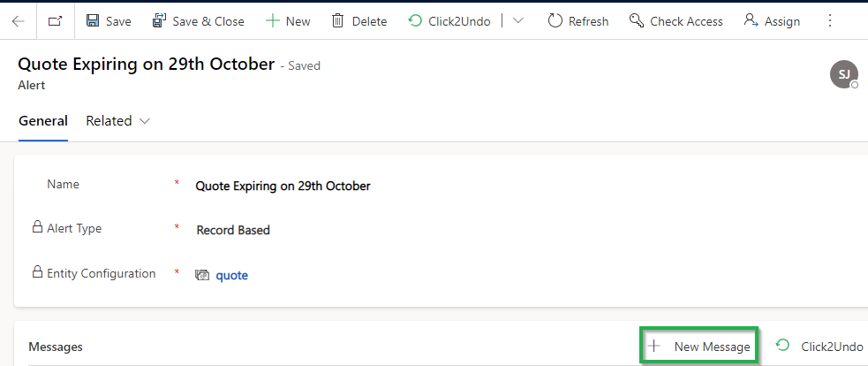Click the New plus icon in toolbar

click(x=272, y=21)
